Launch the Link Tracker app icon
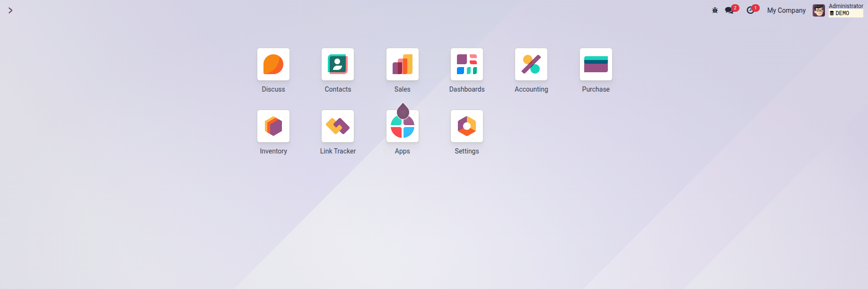Image resolution: width=868 pixels, height=289 pixels. point(338,126)
